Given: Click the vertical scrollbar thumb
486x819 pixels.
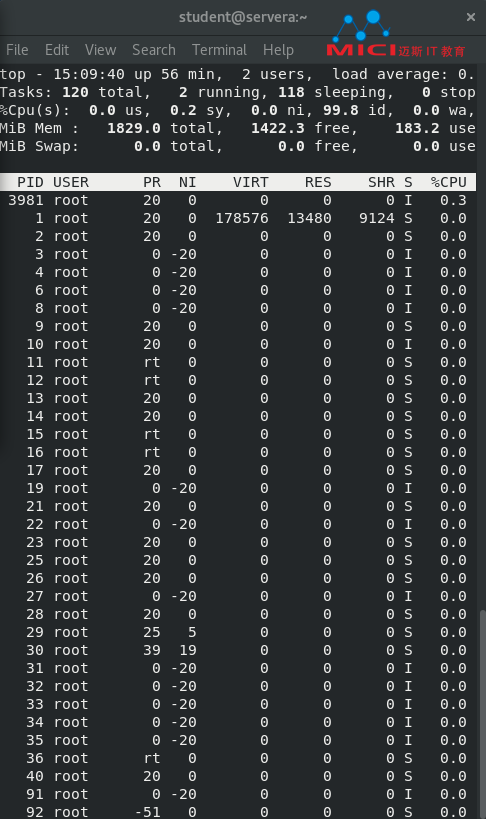Looking at the screenshot, I should 481,713.
